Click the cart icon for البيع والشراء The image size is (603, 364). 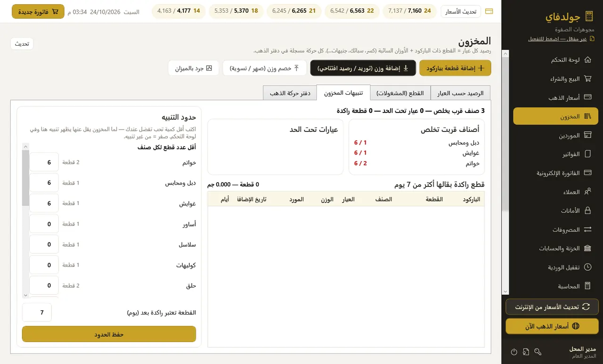[x=587, y=79]
